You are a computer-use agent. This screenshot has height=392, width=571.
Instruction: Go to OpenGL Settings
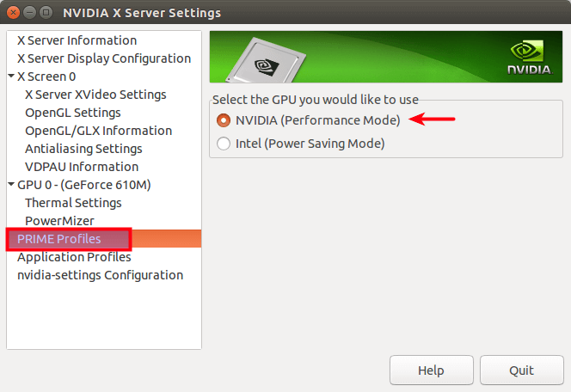coord(72,113)
